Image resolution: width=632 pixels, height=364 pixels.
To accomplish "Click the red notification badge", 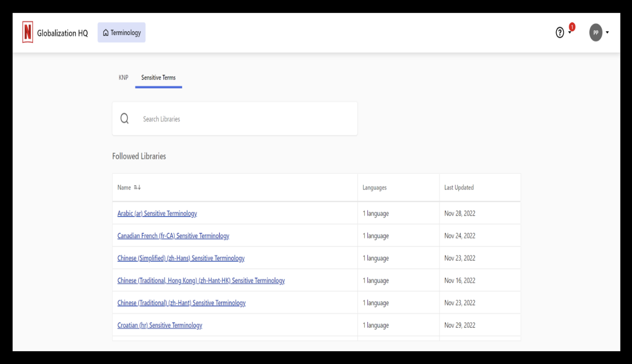I will click(572, 27).
